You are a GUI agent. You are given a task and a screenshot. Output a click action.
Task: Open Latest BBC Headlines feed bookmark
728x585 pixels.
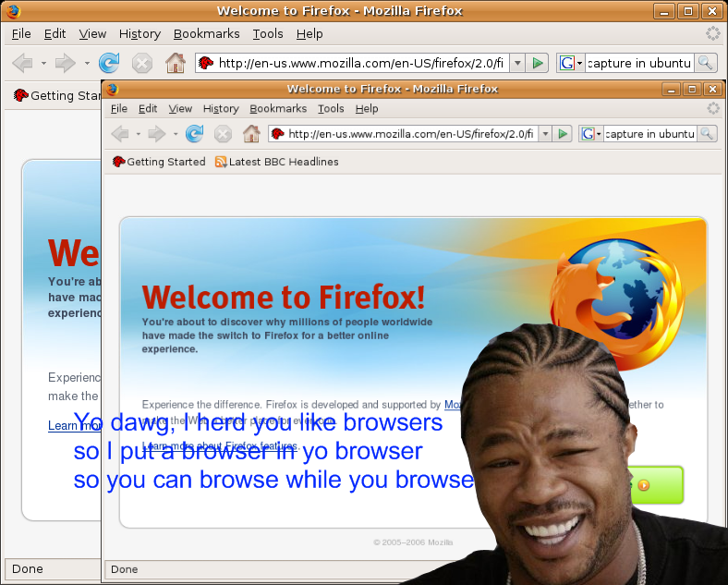pyautogui.click(x=277, y=162)
